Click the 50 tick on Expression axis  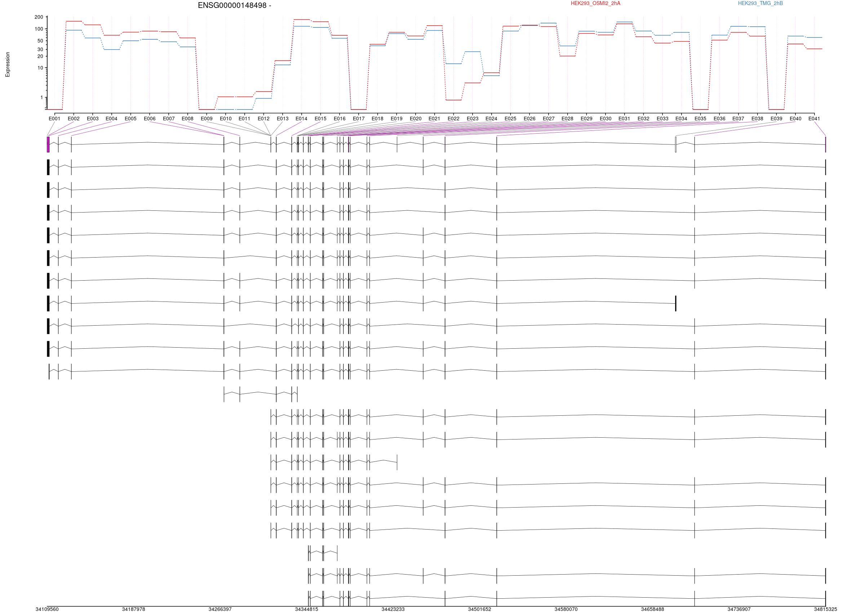(x=40, y=41)
